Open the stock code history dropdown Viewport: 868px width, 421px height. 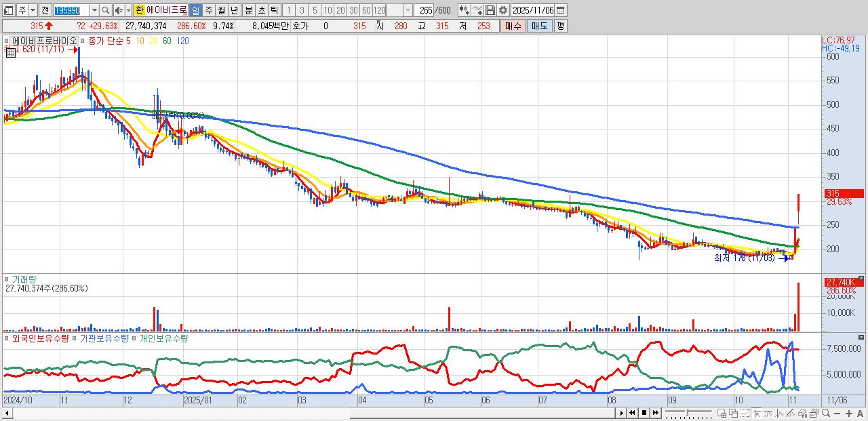coord(95,10)
